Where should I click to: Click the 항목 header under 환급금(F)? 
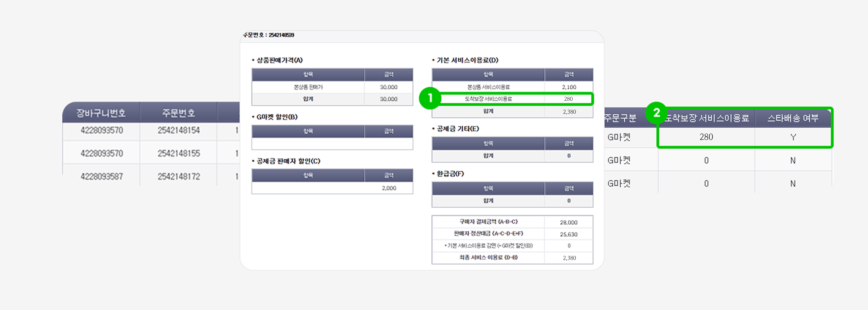[x=488, y=189]
